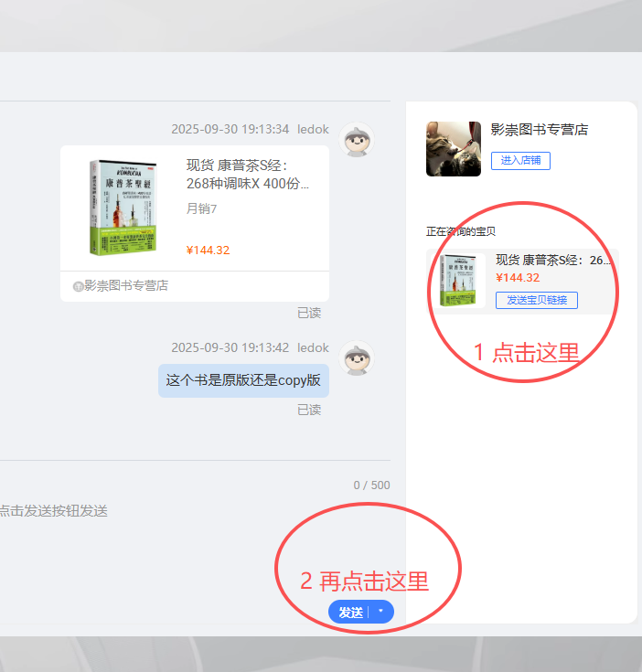Click the product title 现货 康普茶S经 in chat card
Screen dimensions: 642x672
[247, 175]
